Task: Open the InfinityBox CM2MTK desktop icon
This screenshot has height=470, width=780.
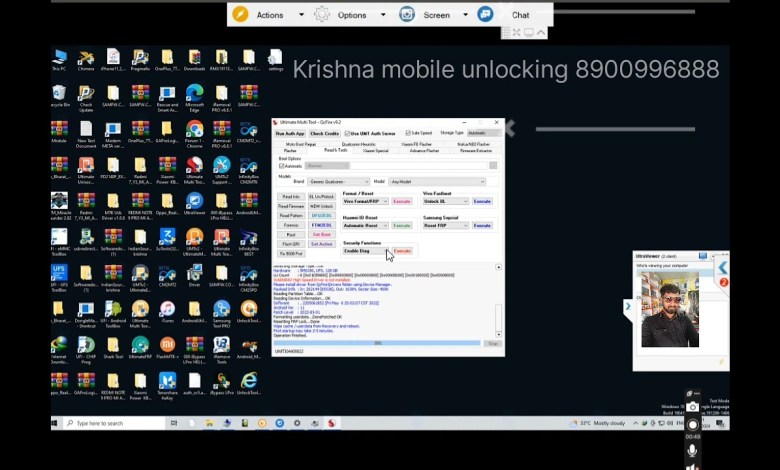Action: 249,171
